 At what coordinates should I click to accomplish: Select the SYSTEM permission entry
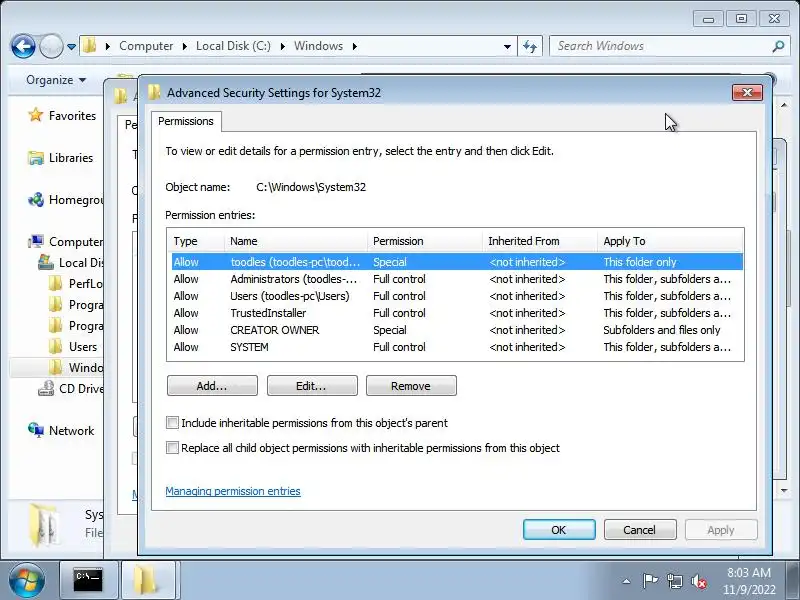457,347
